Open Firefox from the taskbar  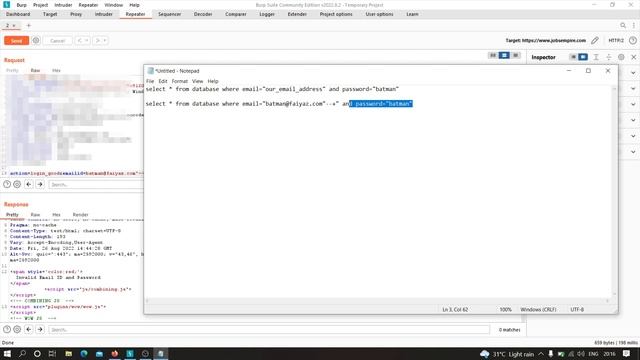tap(115, 354)
